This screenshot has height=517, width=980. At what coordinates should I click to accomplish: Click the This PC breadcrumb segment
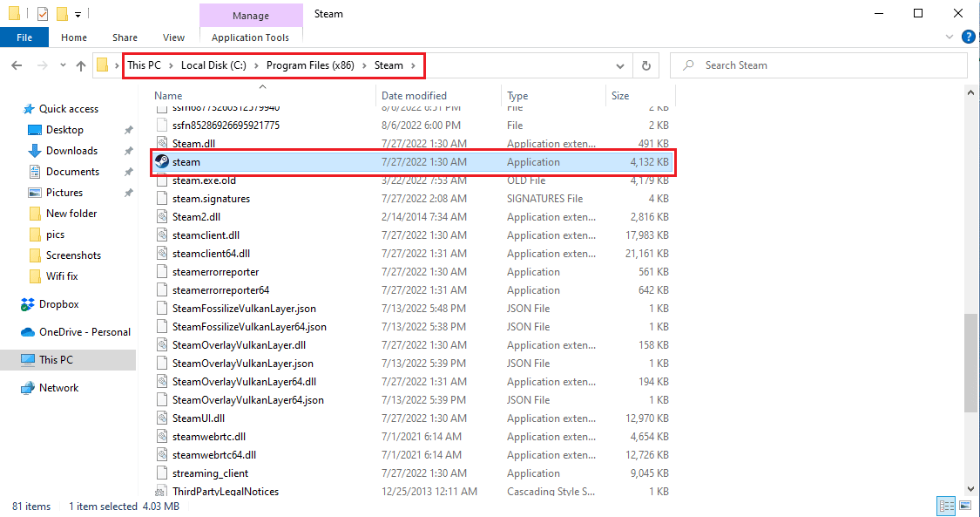tap(144, 65)
